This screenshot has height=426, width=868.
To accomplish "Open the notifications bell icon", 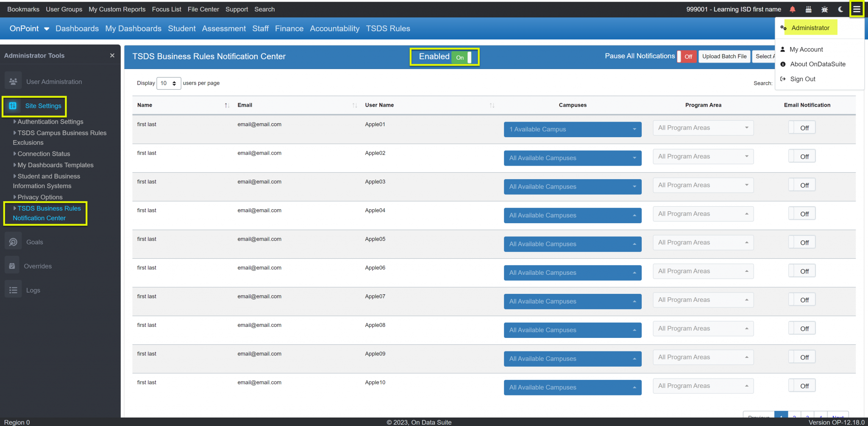I will pos(792,9).
